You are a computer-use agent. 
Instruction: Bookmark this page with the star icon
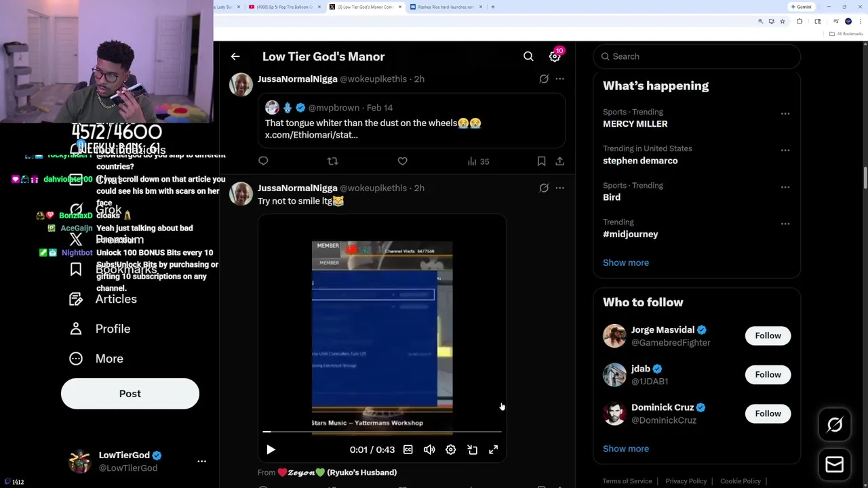(x=782, y=22)
